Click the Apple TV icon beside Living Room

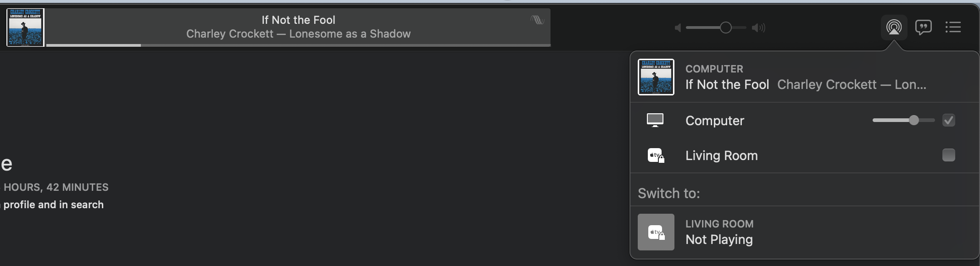click(x=656, y=155)
